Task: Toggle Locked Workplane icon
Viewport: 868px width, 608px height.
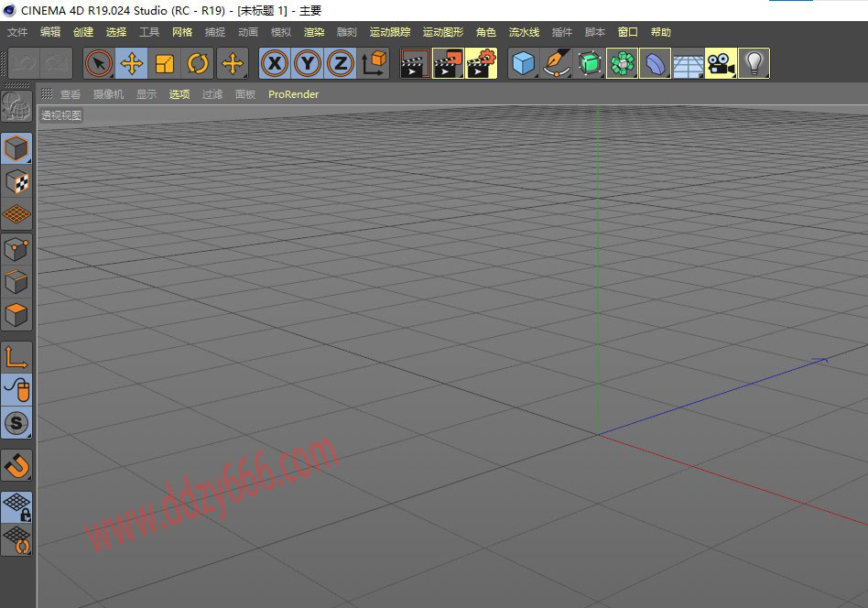Action: (16, 507)
